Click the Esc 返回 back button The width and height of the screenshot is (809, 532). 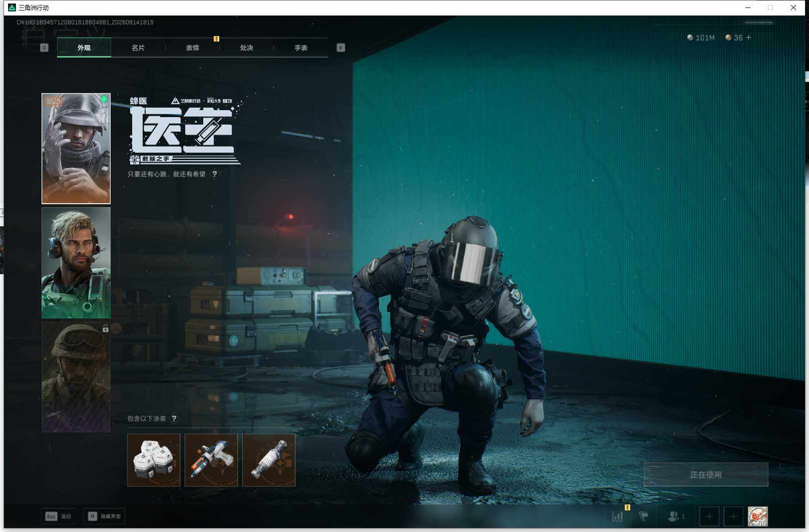(x=58, y=516)
